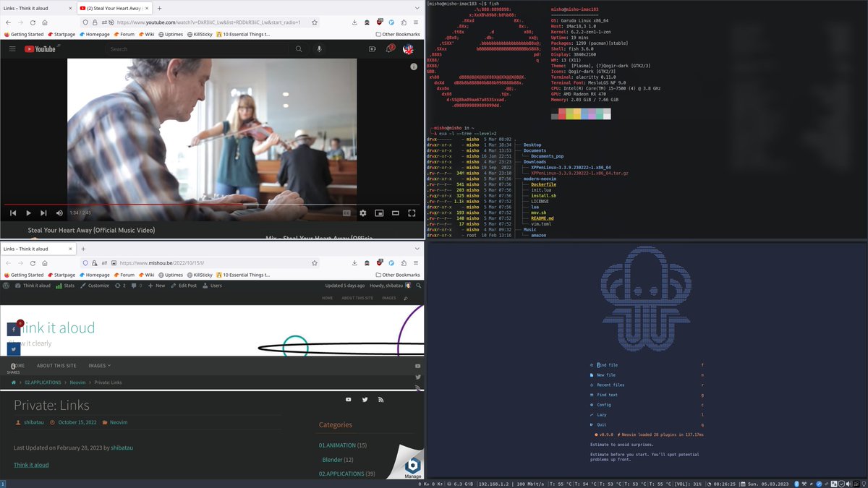Open the October 15, 2022 date link
Screen dimensions: 868x488
pos(77,422)
